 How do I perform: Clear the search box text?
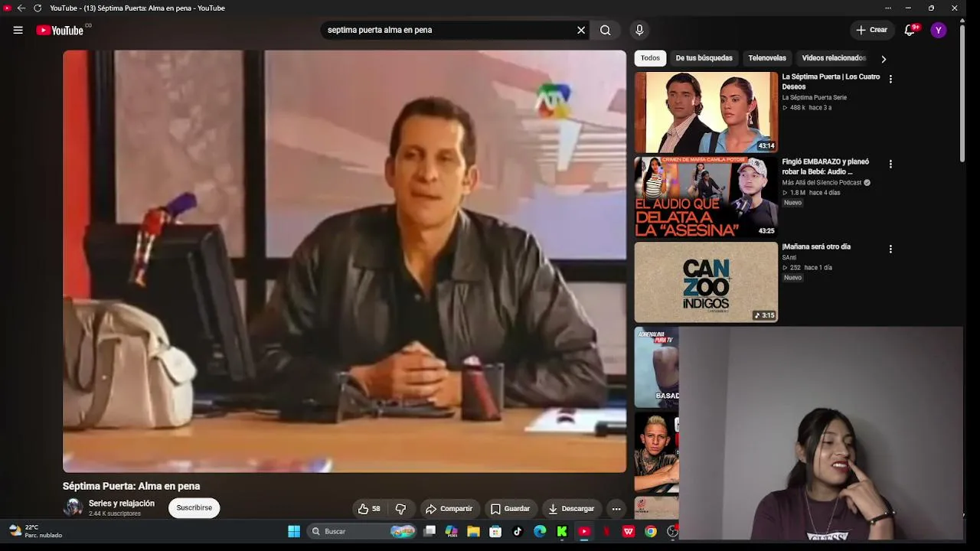[581, 30]
